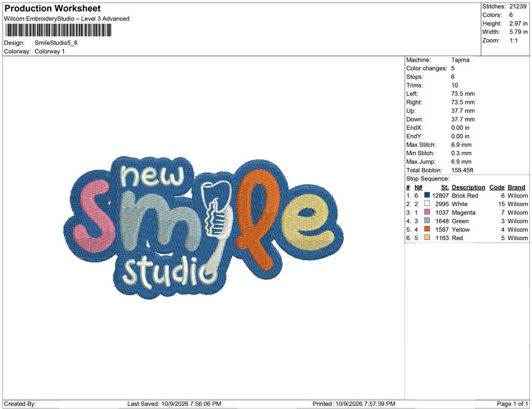
Task: Click the Width value '5.79 in'
Action: [x=518, y=32]
